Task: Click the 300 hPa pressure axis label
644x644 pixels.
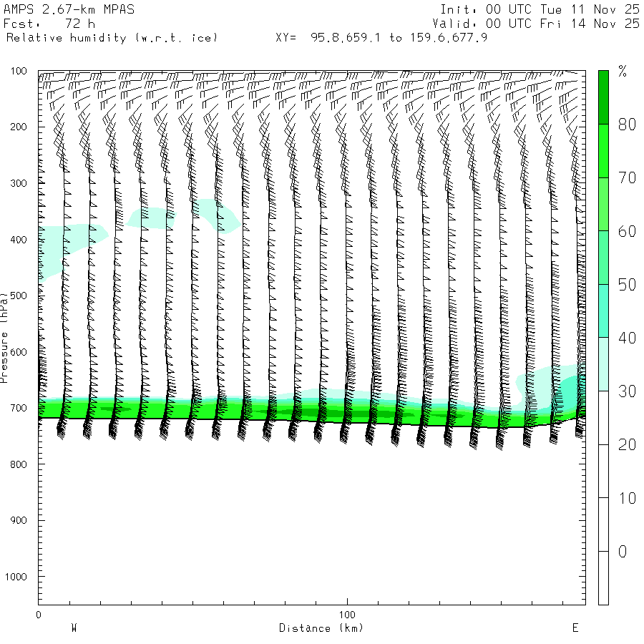Action: (19, 183)
